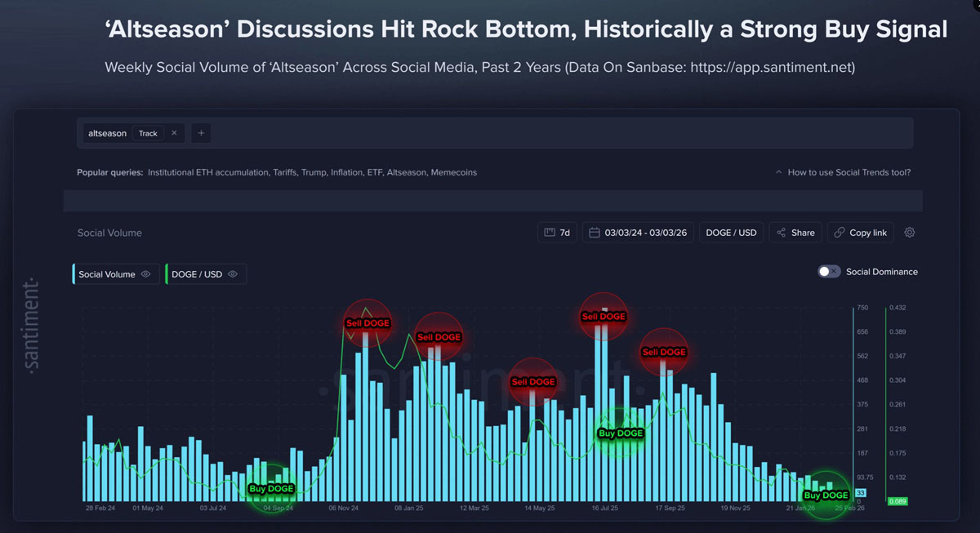
Task: Click the 03 Jul 24 date label
Action: coord(213,508)
